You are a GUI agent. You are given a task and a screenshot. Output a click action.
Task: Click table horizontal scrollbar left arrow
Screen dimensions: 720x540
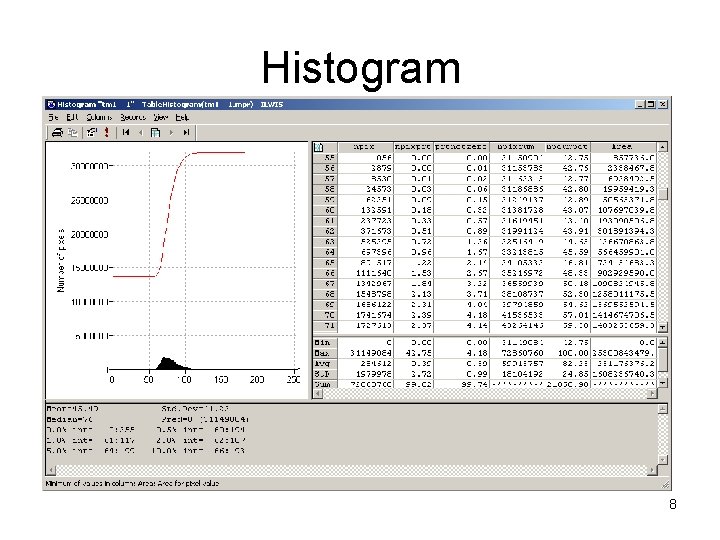click(318, 394)
